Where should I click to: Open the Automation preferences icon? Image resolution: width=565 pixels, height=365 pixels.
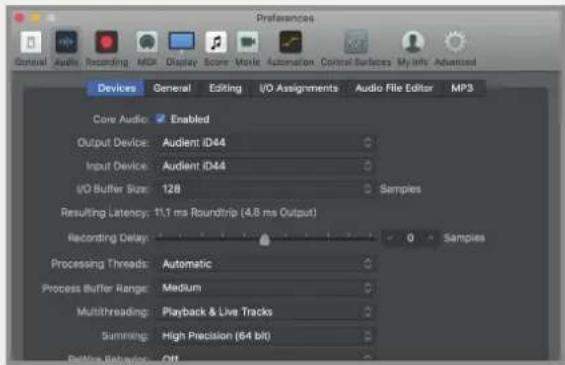click(290, 43)
